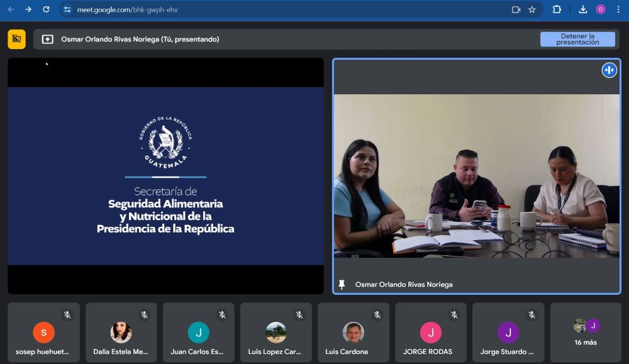Open the Chrome three-dot menu
This screenshot has height=364, width=629.
pos(618,9)
